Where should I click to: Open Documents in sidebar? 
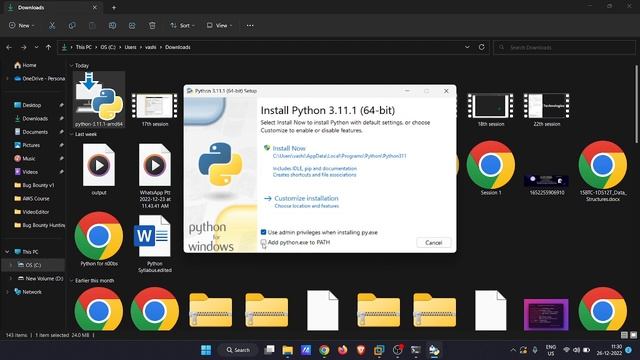(x=31, y=132)
